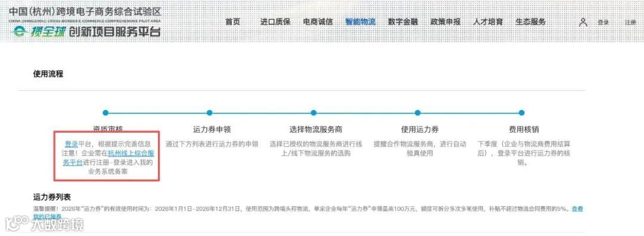Select the 智能物流 menu item
644x236 pixels.
[360, 22]
